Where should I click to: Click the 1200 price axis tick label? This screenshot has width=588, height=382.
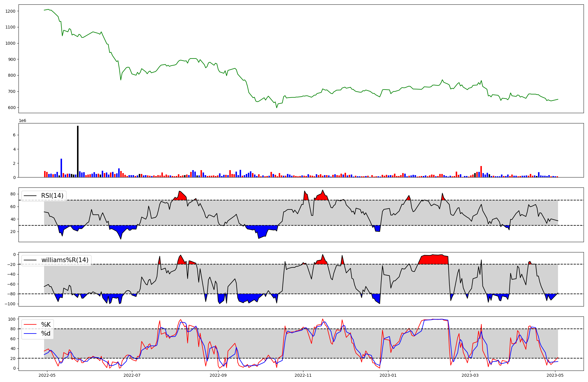10,11
